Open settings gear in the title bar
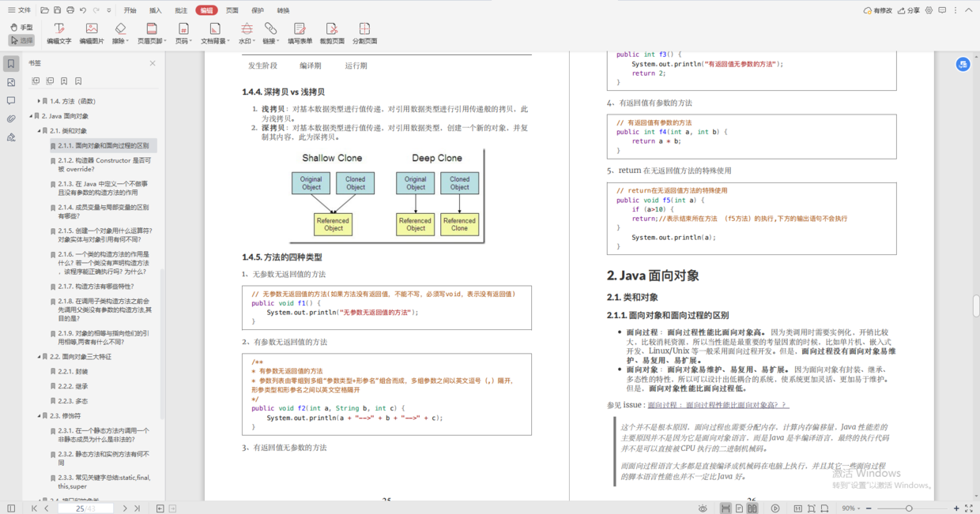 tap(929, 10)
